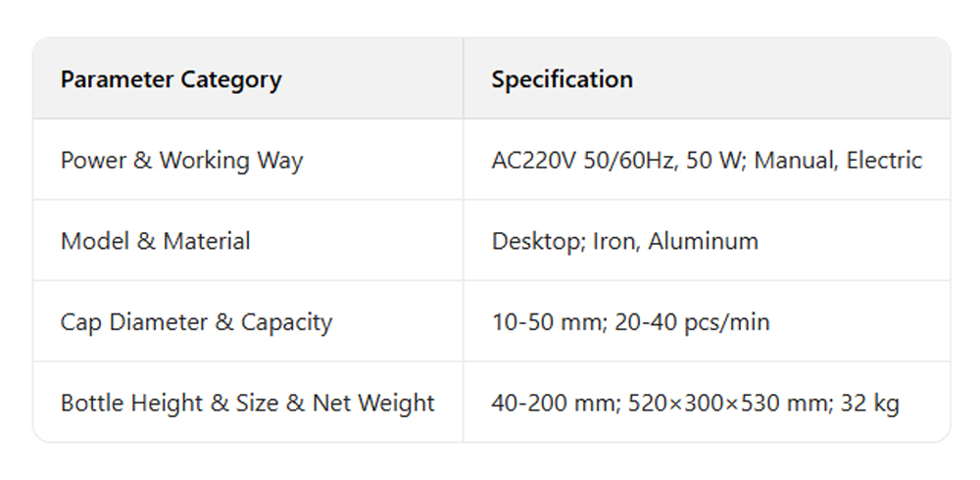Click the Specification column header

pyautogui.click(x=562, y=79)
